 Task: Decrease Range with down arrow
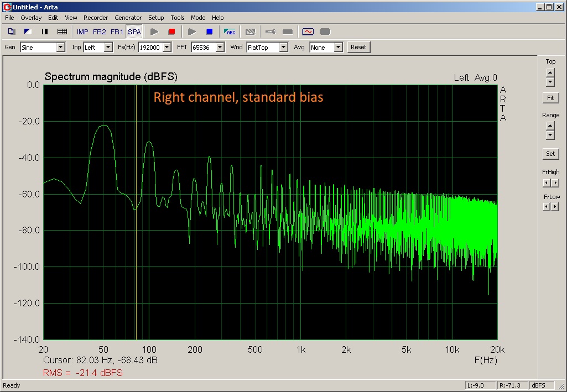[x=550, y=135]
